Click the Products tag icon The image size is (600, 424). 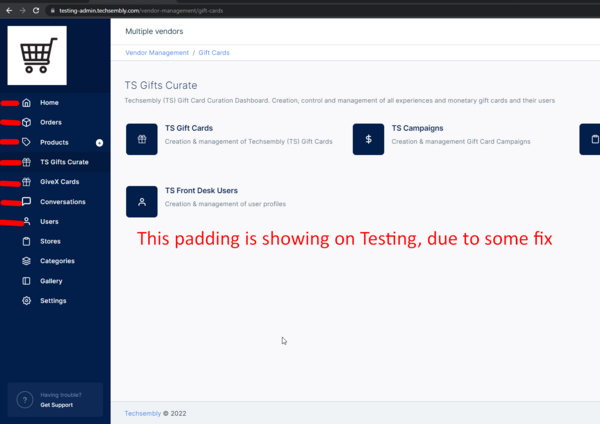[26, 142]
